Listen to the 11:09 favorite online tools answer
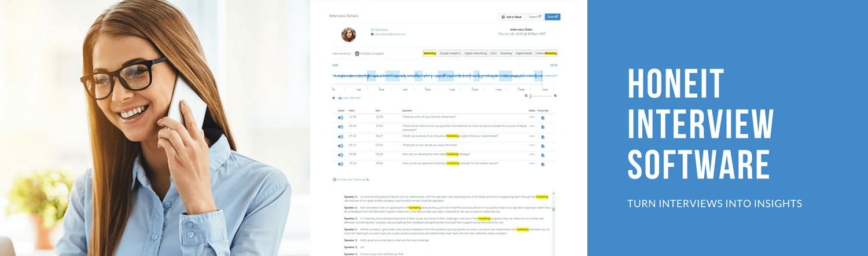 [340, 118]
